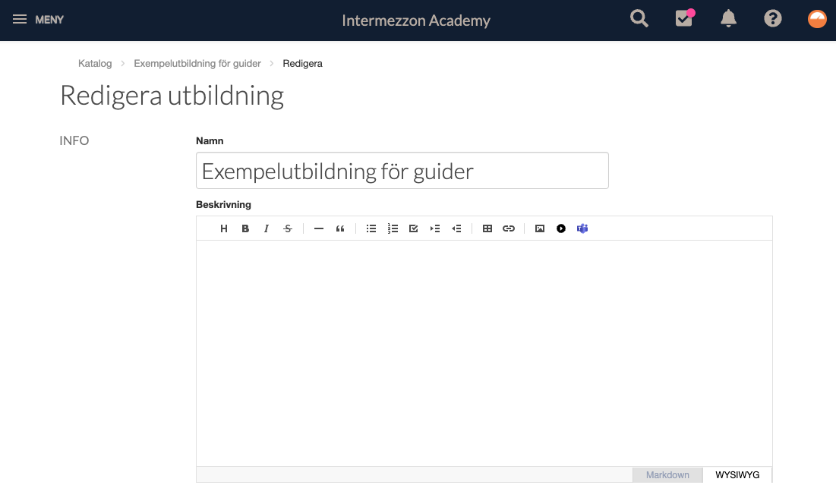The image size is (836, 504).
Task: Insert a video with play icon
Action: (x=561, y=228)
